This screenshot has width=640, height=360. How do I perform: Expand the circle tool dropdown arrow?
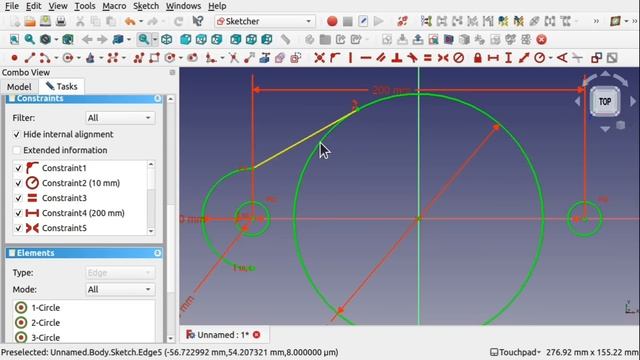[x=79, y=58]
